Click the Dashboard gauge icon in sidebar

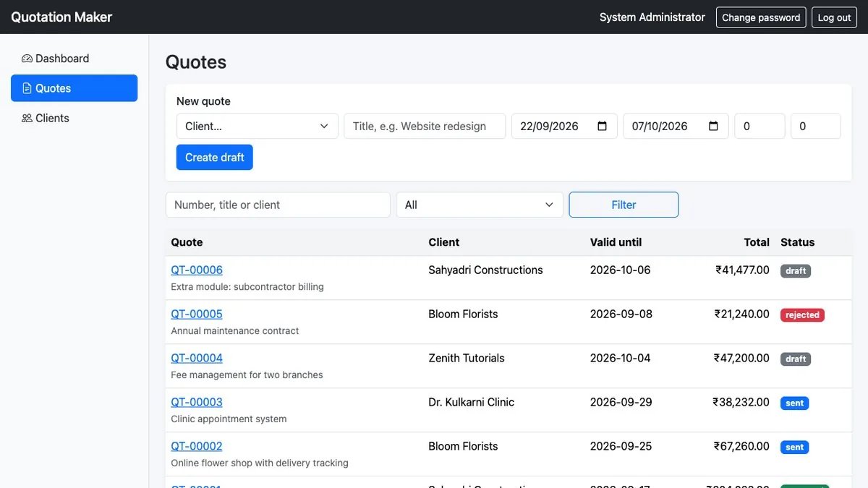pyautogui.click(x=27, y=59)
